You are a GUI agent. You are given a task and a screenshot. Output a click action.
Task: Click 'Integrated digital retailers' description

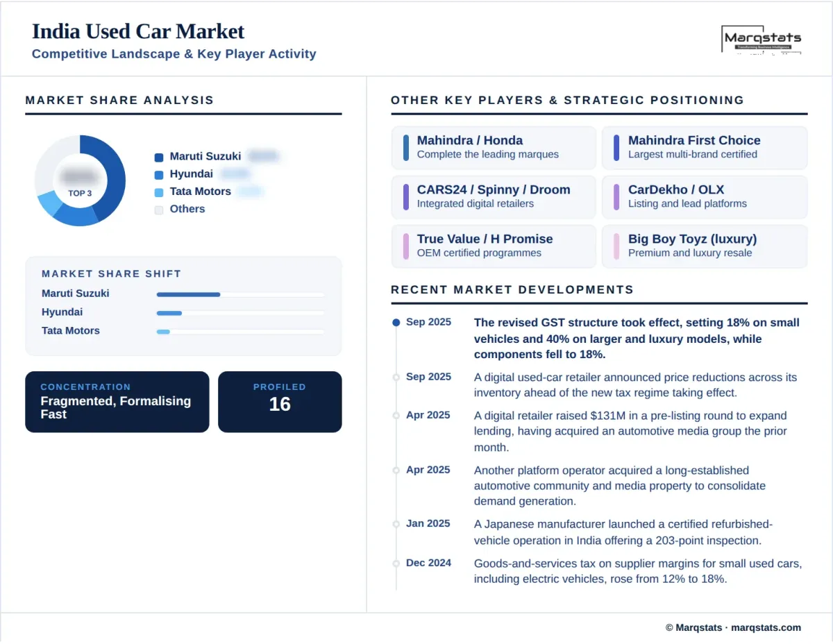click(476, 203)
